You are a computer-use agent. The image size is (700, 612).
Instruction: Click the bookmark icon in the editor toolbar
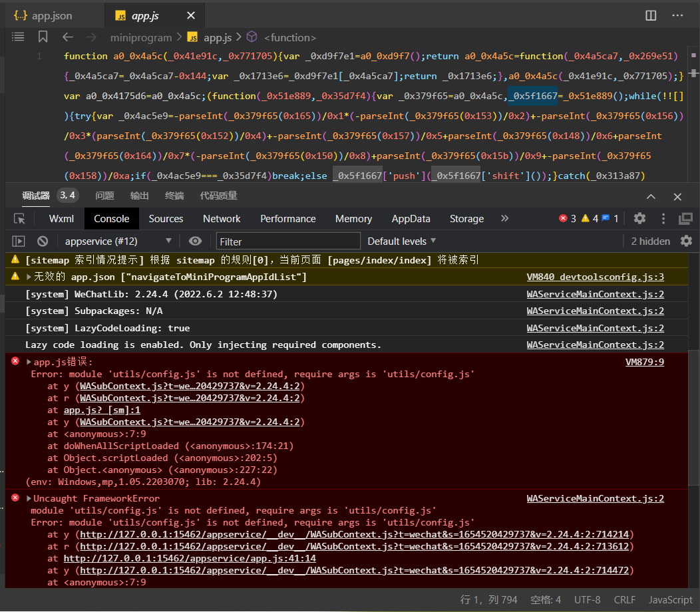pyautogui.click(x=43, y=37)
